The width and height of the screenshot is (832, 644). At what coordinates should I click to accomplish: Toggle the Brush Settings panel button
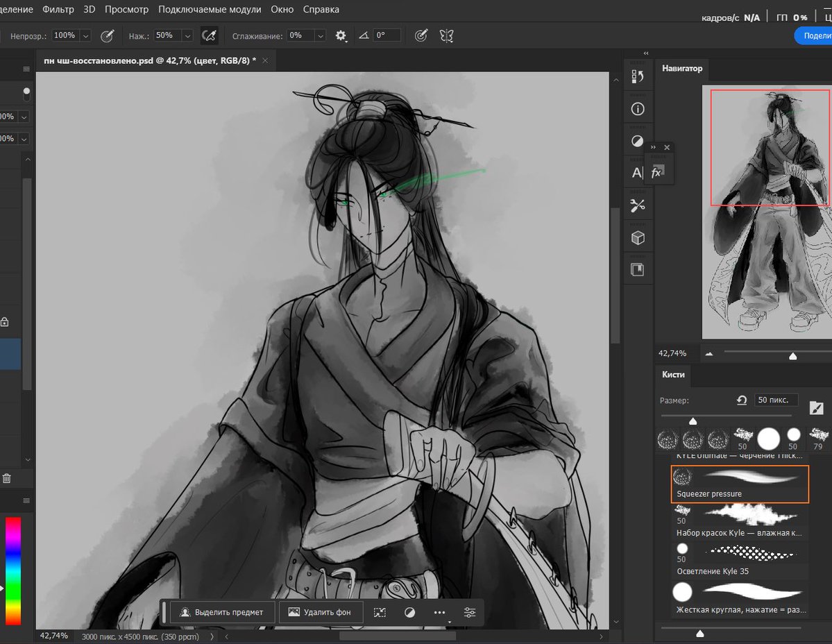tap(817, 407)
